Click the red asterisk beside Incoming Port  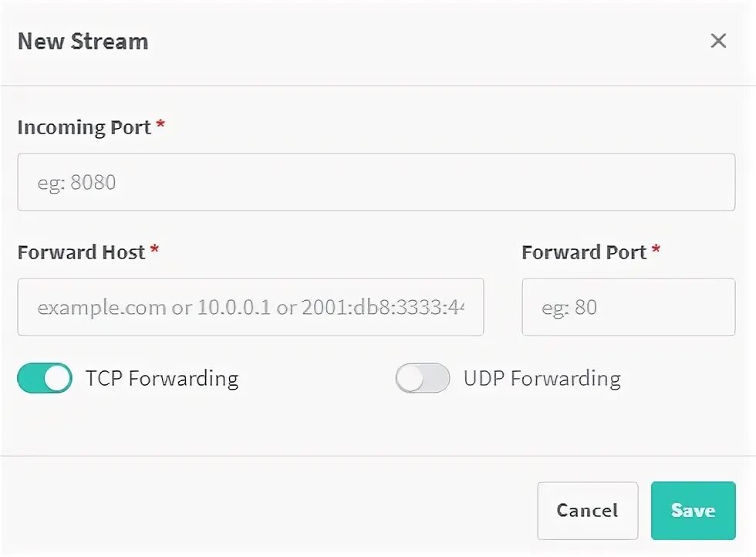[160, 126]
